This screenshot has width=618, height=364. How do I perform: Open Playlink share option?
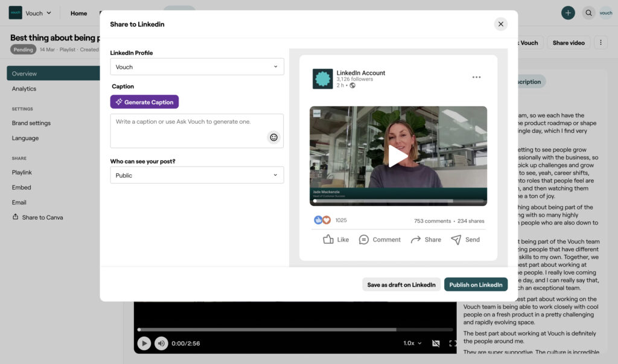click(x=22, y=172)
